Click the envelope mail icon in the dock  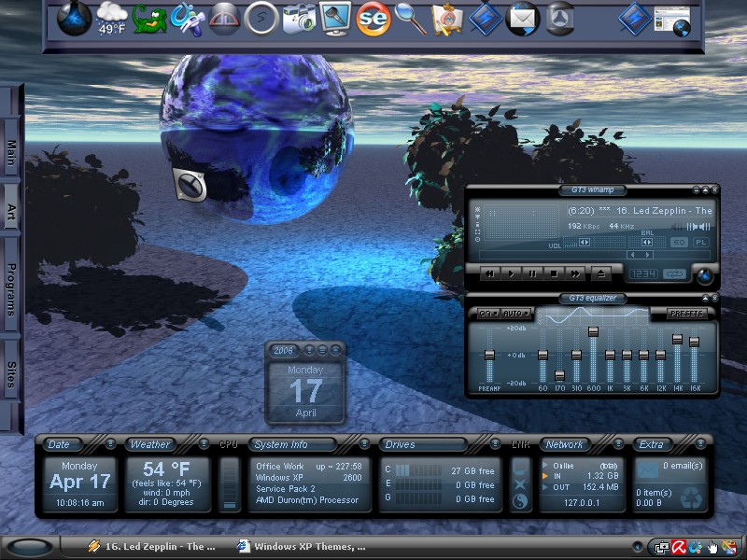click(522, 19)
